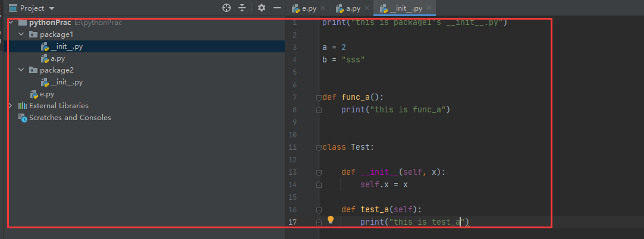The width and height of the screenshot is (644, 239).
Task: Click the package2 folder icon
Action: pos(33,70)
